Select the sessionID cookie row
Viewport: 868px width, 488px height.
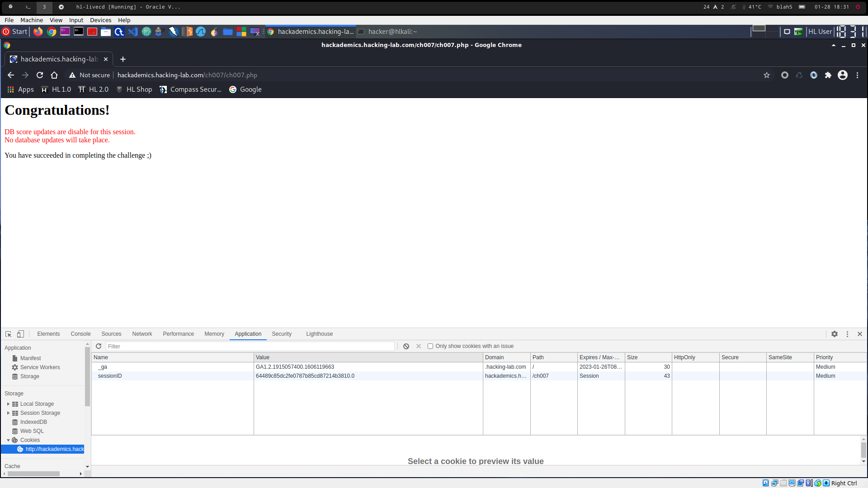point(110,376)
